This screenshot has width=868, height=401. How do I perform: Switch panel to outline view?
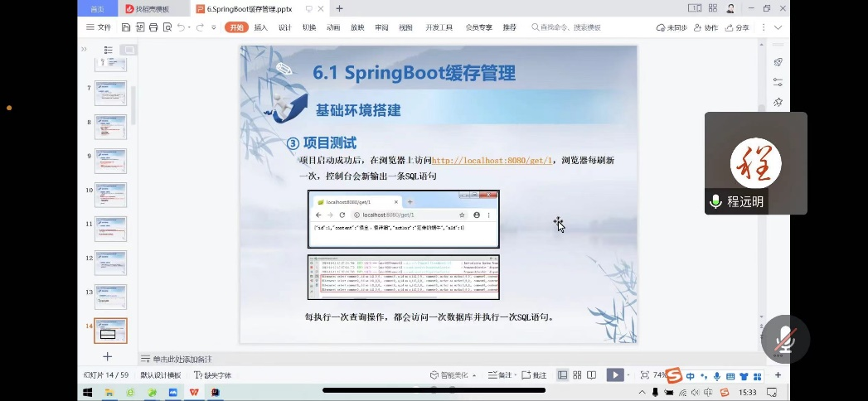tap(107, 50)
